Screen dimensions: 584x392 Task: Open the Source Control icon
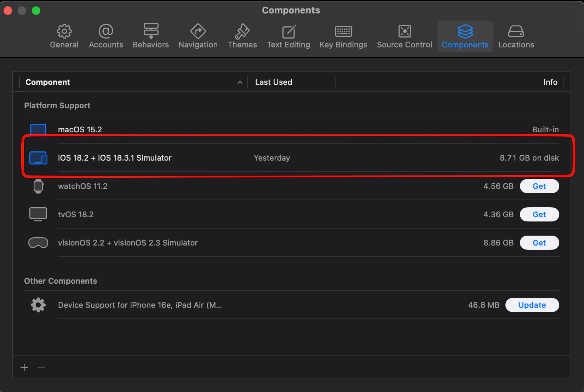point(405,31)
